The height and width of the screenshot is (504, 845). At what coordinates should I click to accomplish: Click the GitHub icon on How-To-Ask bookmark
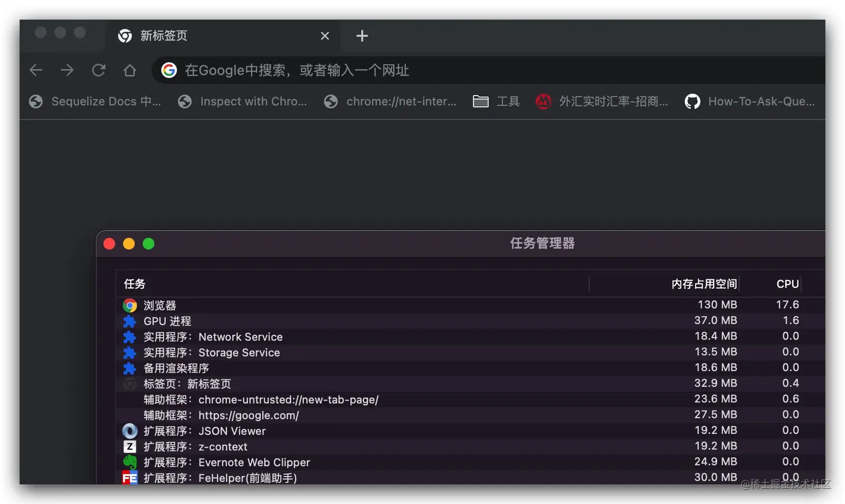tap(692, 101)
